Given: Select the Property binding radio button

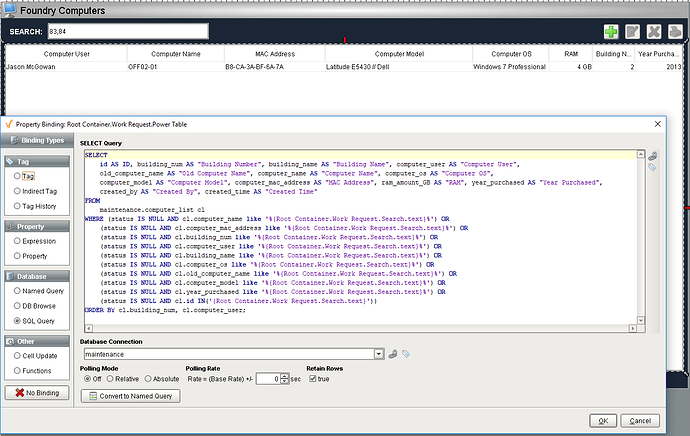Looking at the screenshot, I should click(x=17, y=256).
